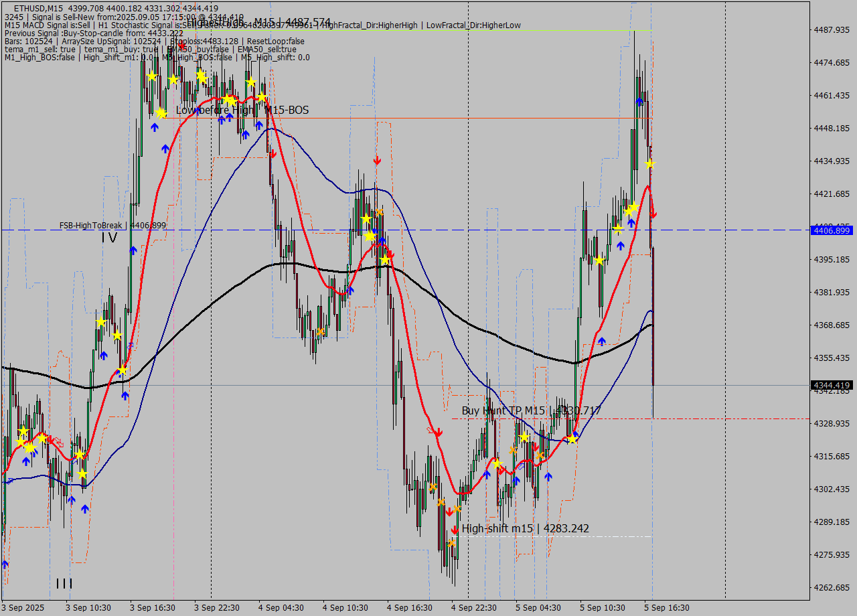The width and height of the screenshot is (857, 616).
Task: Click the 4262.685 level on the price scale
Action: tap(830, 587)
